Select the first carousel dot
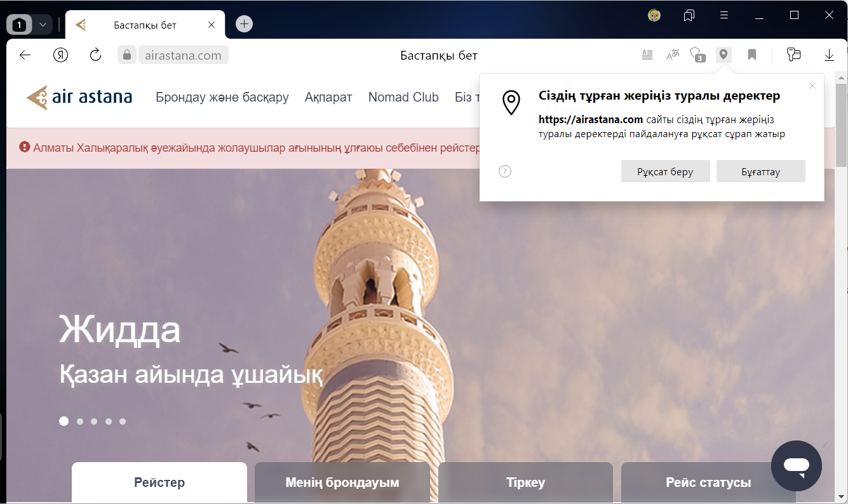 64,421
